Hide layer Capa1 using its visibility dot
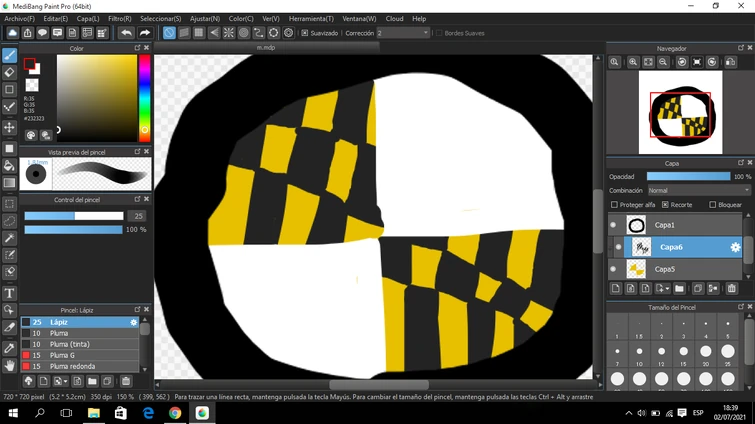 tap(614, 225)
